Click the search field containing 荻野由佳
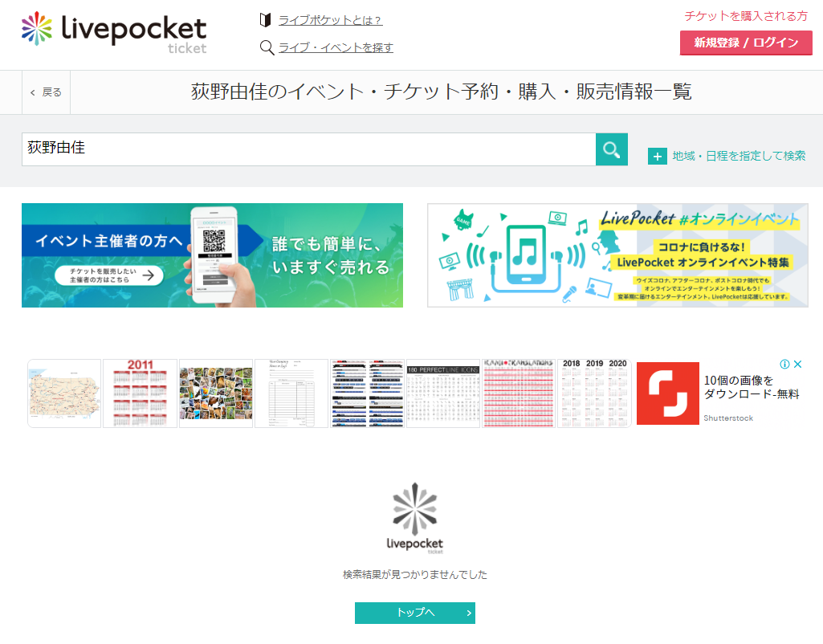823x644 pixels. [x=308, y=149]
